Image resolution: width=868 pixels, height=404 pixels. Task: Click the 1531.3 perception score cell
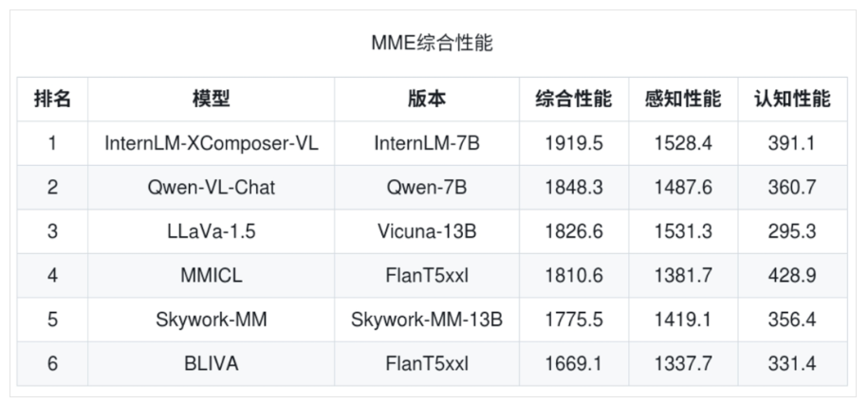[683, 231]
